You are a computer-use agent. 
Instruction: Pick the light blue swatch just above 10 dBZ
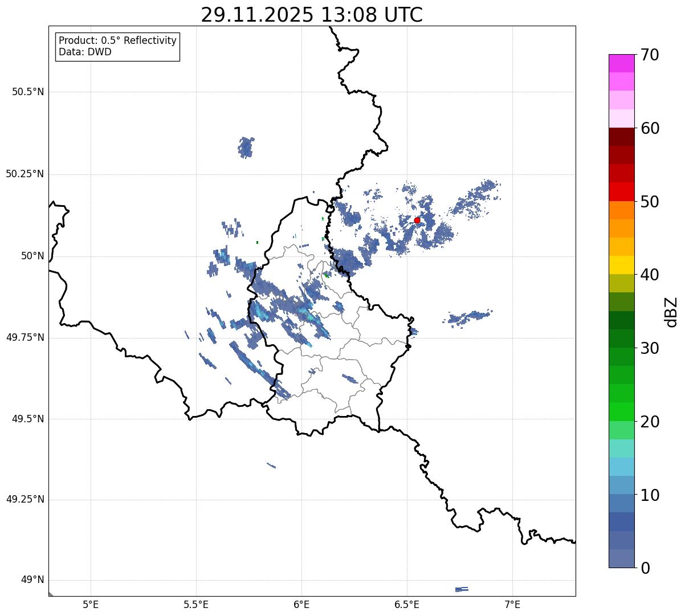pyautogui.click(x=622, y=486)
